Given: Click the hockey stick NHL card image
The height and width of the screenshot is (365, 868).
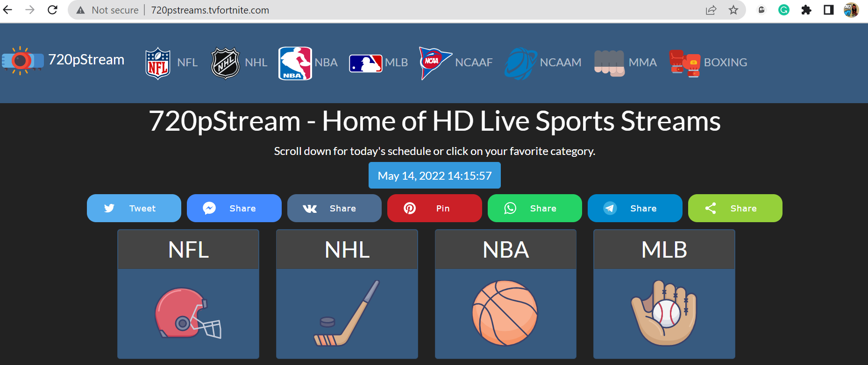Looking at the screenshot, I should [347, 313].
